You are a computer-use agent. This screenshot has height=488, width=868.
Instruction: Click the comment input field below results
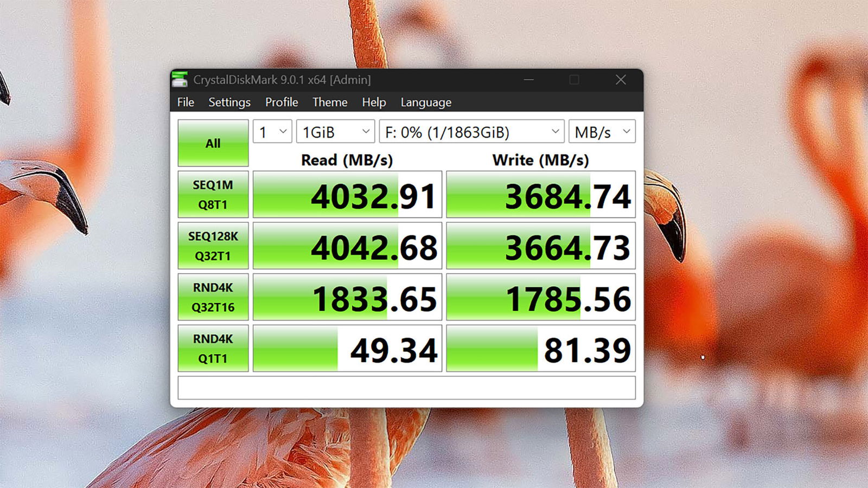pyautogui.click(x=404, y=387)
